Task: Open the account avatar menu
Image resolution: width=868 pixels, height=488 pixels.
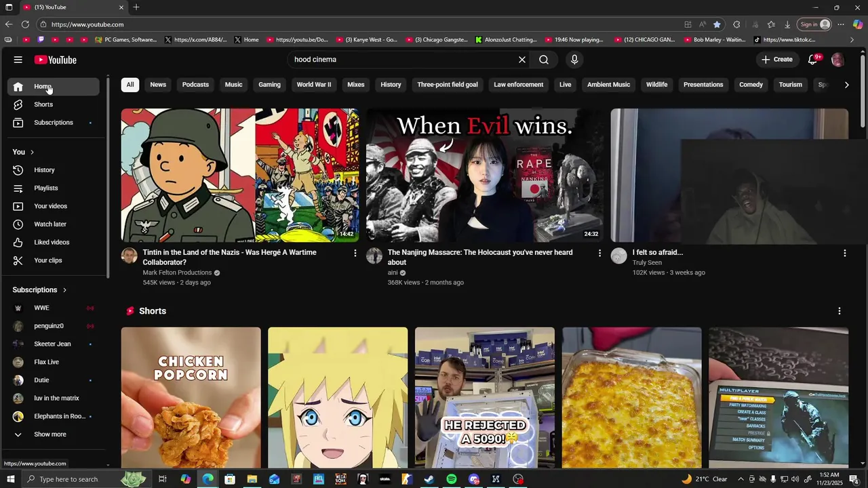Action: click(837, 60)
